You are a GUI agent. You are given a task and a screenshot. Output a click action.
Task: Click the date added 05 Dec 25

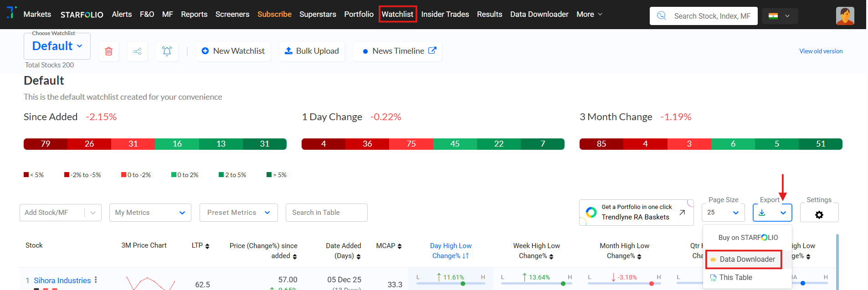pos(344,280)
